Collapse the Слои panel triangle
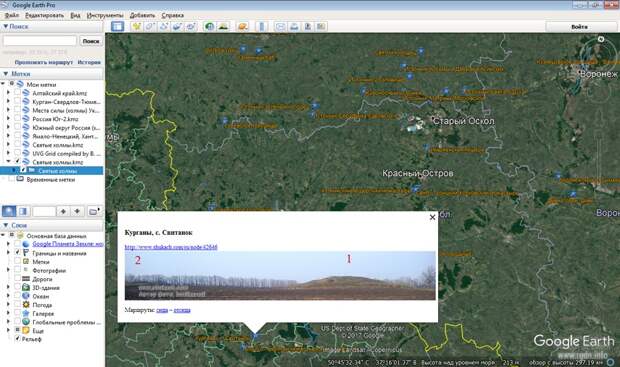Screen dimensions: 620x367 pyautogui.click(x=5, y=225)
